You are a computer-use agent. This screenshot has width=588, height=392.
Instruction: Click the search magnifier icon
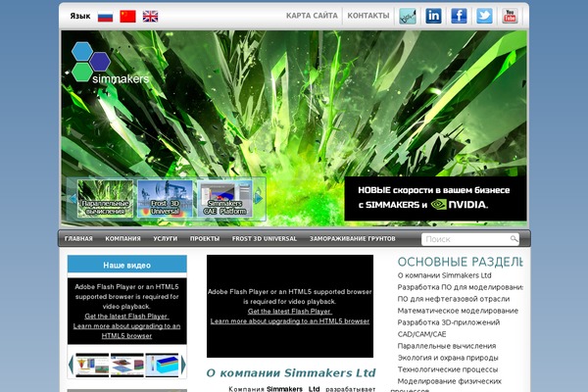click(x=514, y=238)
